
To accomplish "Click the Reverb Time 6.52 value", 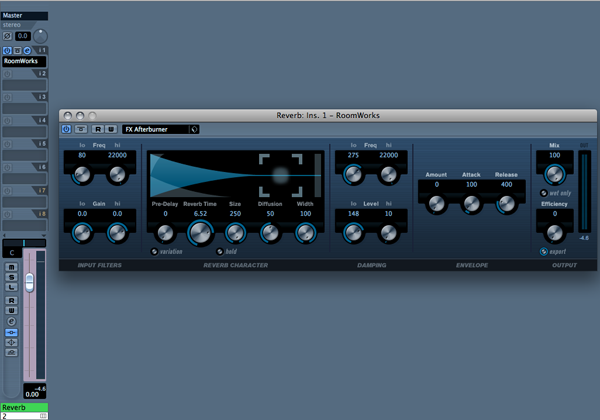I will tap(200, 213).
